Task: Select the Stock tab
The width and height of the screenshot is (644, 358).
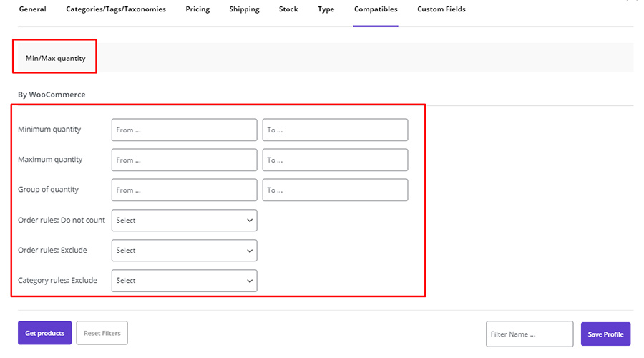Action: (288, 9)
